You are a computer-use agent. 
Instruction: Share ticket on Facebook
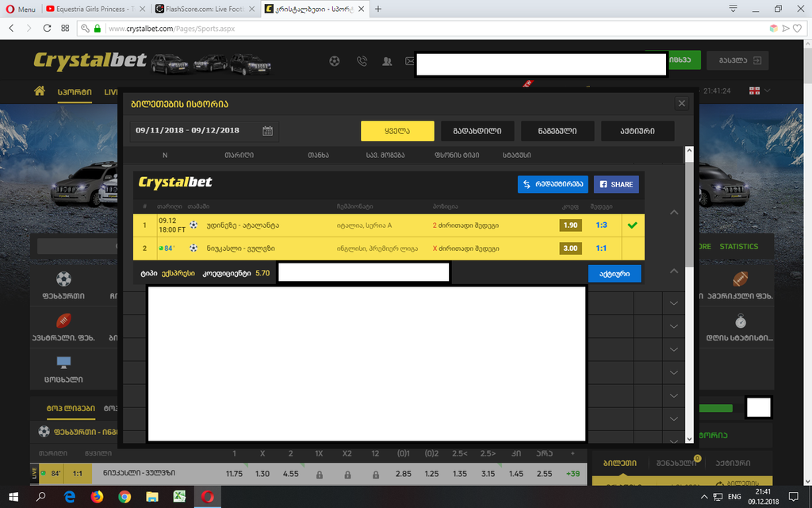click(616, 184)
